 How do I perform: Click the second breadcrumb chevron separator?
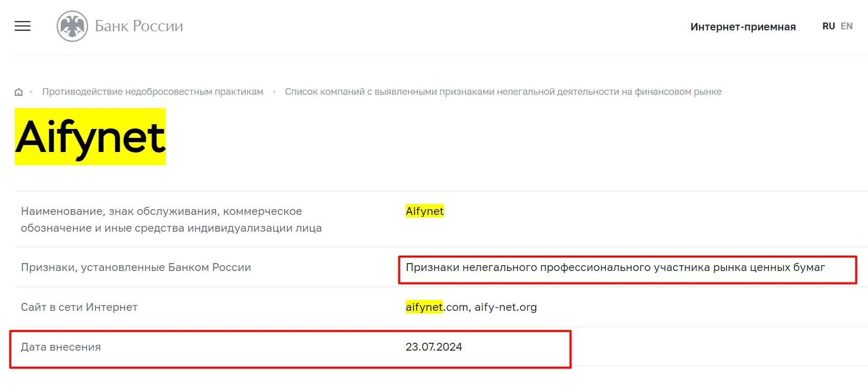click(274, 91)
